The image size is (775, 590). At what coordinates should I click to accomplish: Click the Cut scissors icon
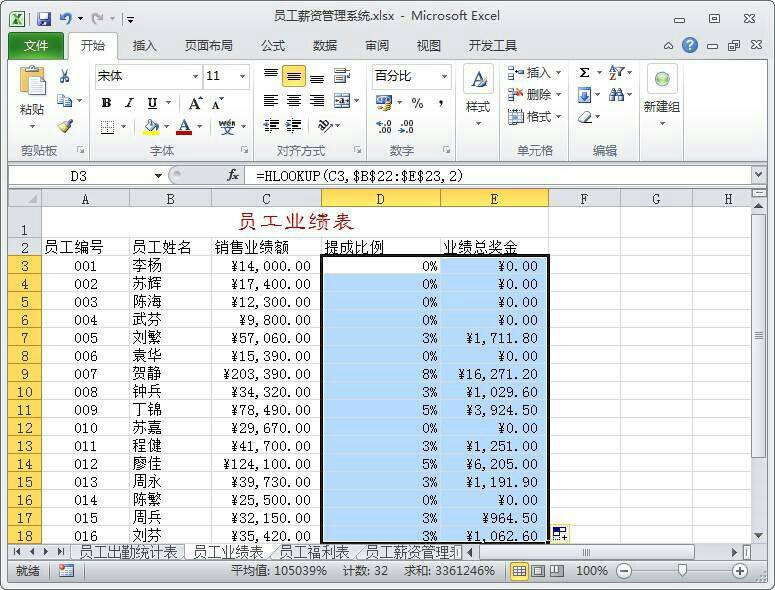[65, 77]
